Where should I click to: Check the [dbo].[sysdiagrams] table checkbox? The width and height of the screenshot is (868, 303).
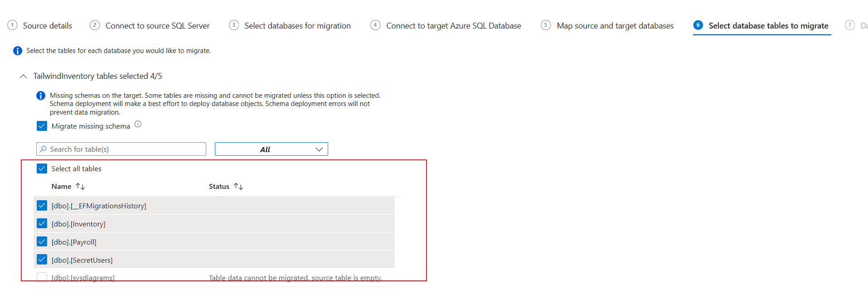[42, 277]
